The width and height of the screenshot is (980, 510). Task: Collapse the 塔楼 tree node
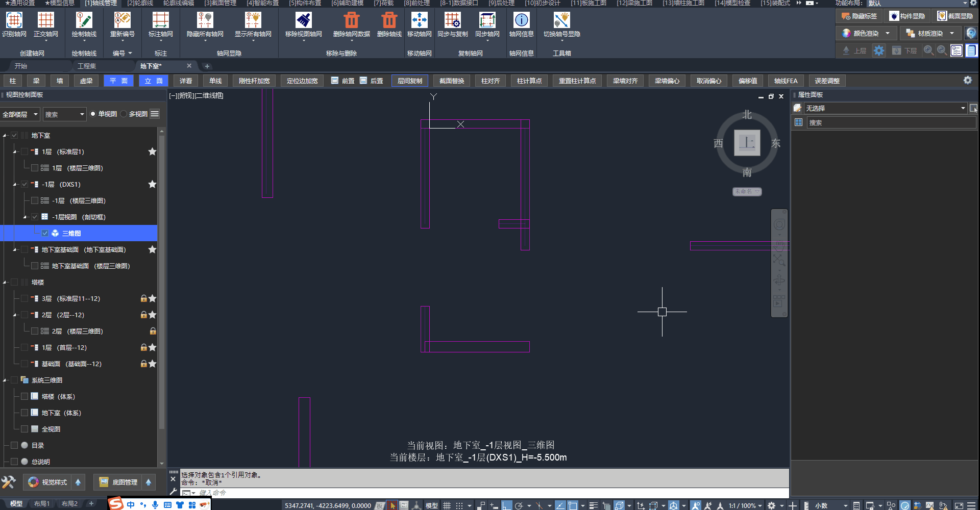[5, 283]
